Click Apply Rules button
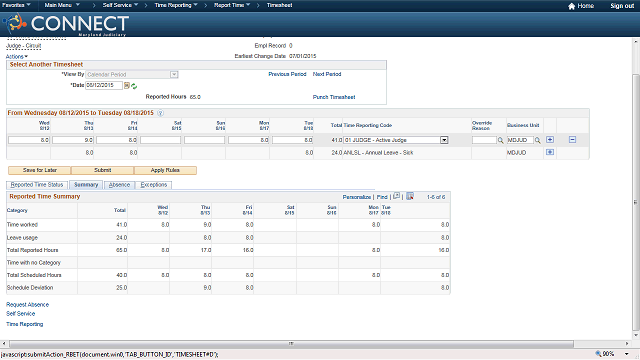The image size is (640, 360). [x=165, y=170]
